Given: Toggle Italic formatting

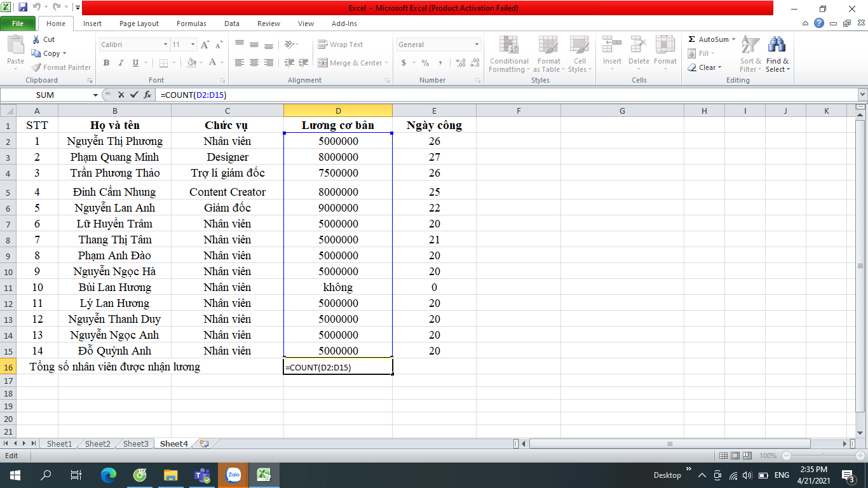Looking at the screenshot, I should coord(121,63).
